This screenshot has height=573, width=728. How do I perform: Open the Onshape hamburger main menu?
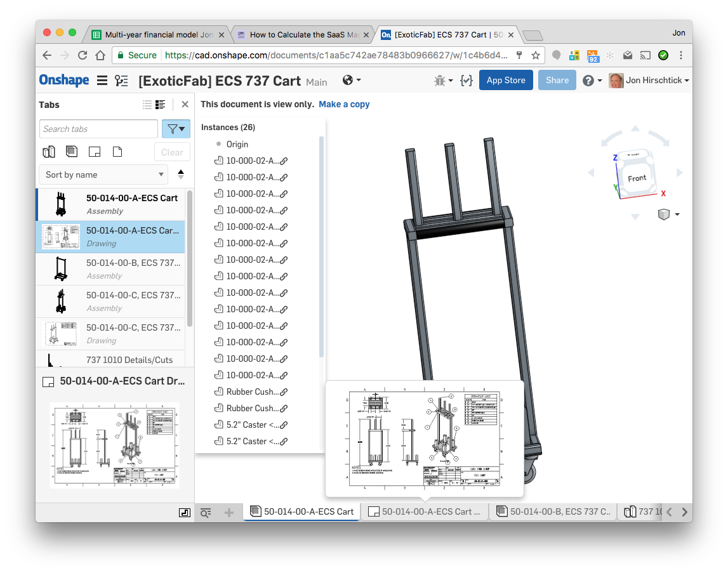click(102, 81)
